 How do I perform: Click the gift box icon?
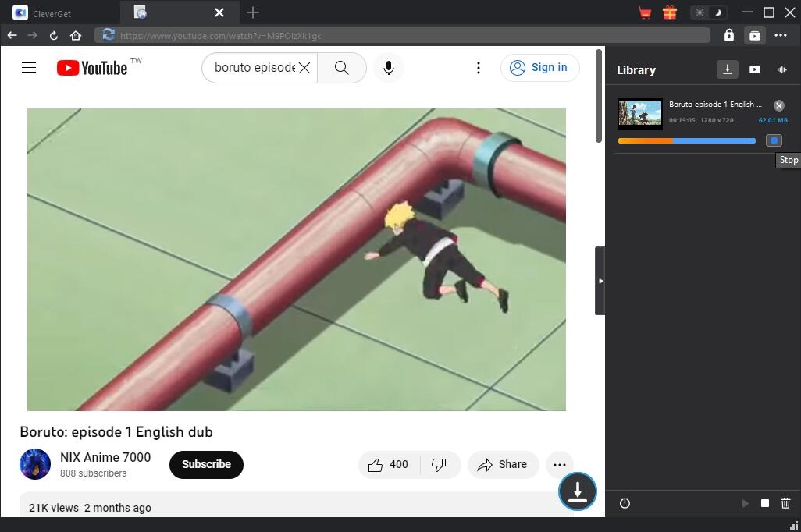click(x=669, y=12)
